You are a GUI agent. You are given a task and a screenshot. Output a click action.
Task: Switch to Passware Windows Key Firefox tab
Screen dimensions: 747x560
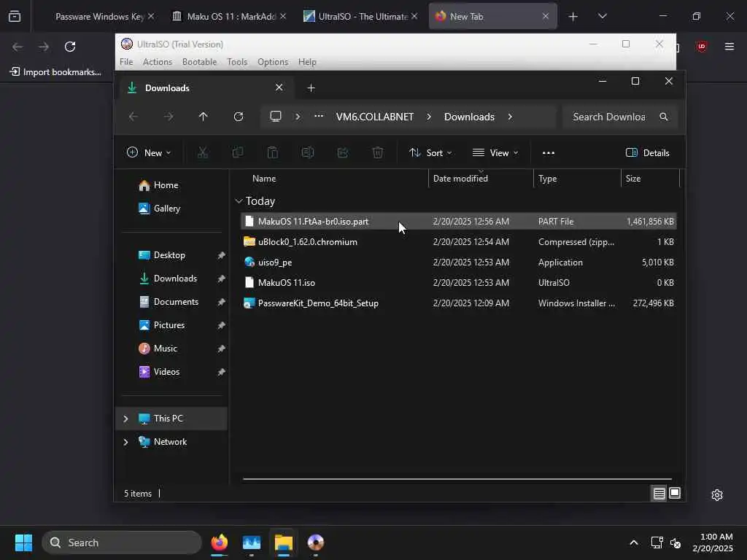click(x=98, y=16)
